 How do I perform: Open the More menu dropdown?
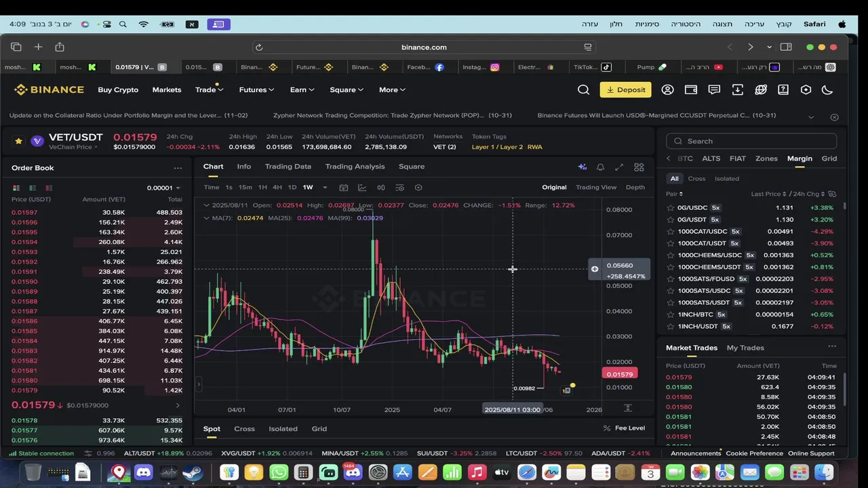[x=392, y=89]
